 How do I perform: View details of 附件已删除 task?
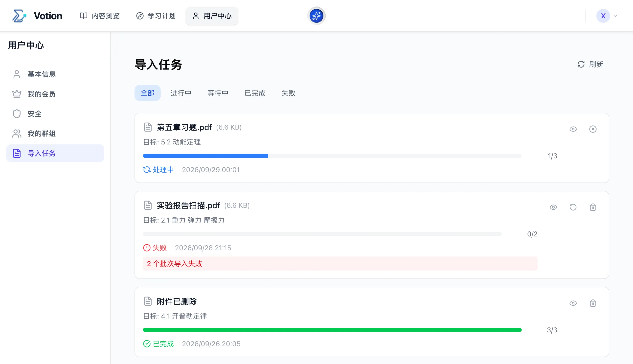pyautogui.click(x=573, y=303)
